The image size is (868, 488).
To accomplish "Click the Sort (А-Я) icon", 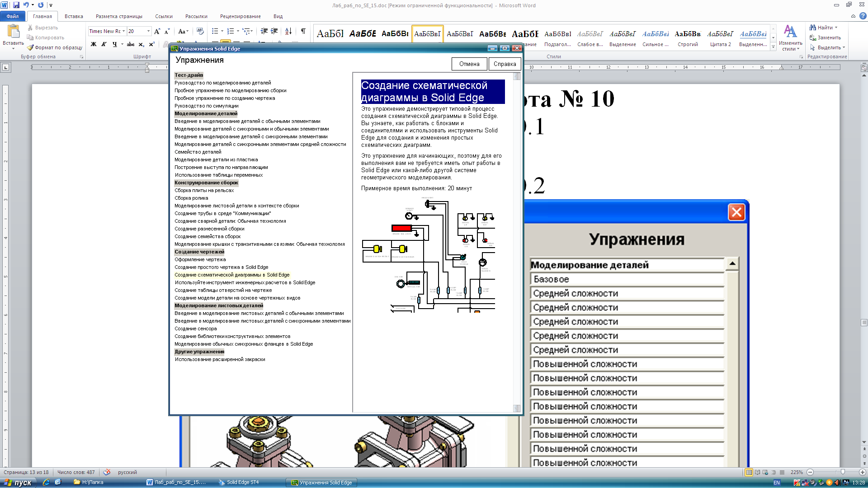I will pyautogui.click(x=288, y=31).
